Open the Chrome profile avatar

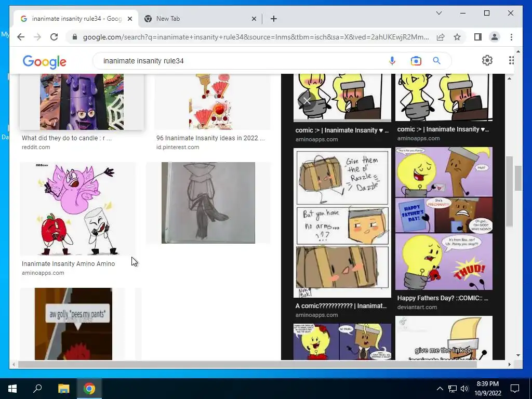point(495,37)
